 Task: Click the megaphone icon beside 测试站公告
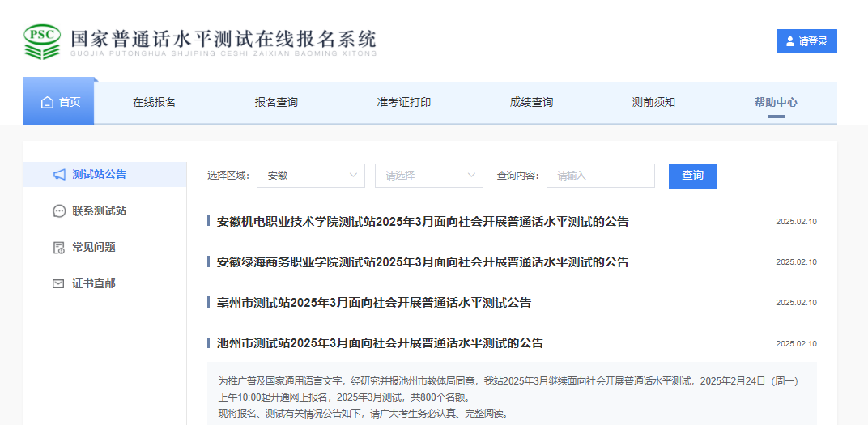click(x=59, y=175)
